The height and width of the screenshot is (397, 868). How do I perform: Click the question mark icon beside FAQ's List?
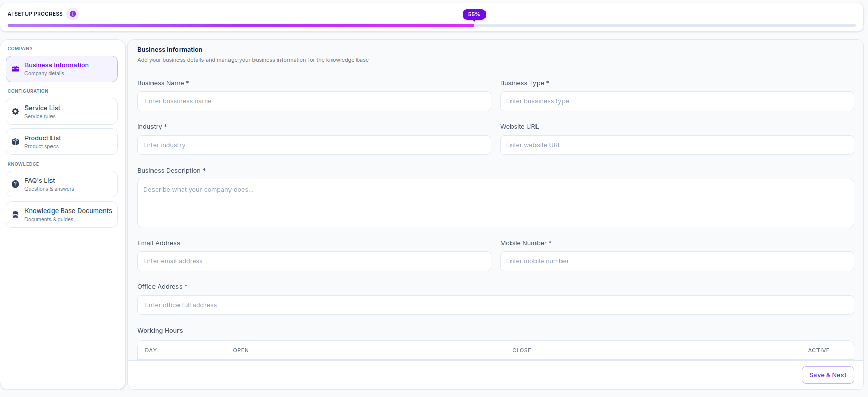tap(15, 184)
